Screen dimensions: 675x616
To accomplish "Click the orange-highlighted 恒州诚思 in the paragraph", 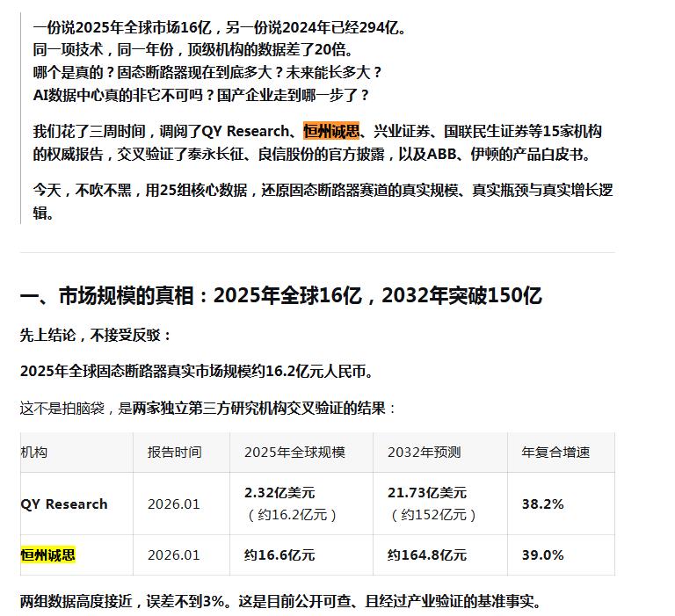I will point(331,132).
